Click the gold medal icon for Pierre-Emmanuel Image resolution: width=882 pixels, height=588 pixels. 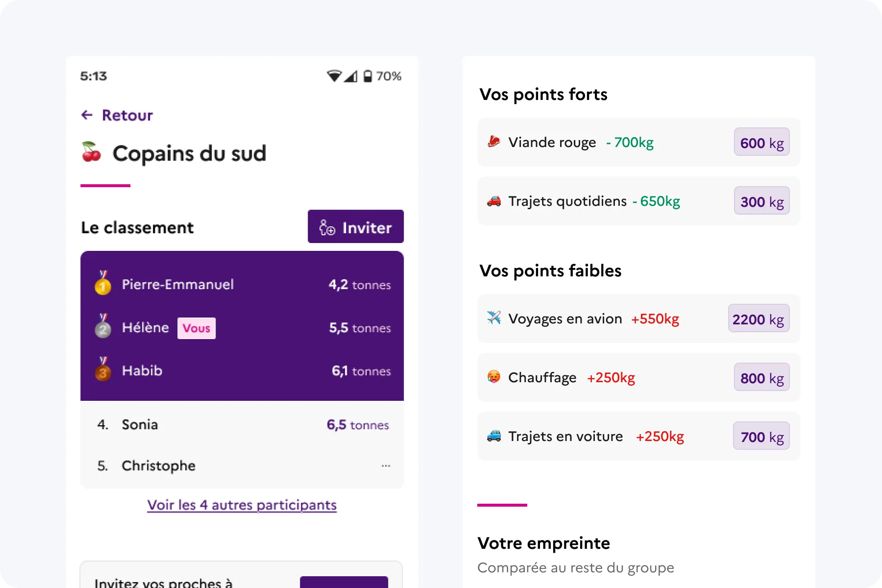[x=103, y=283]
